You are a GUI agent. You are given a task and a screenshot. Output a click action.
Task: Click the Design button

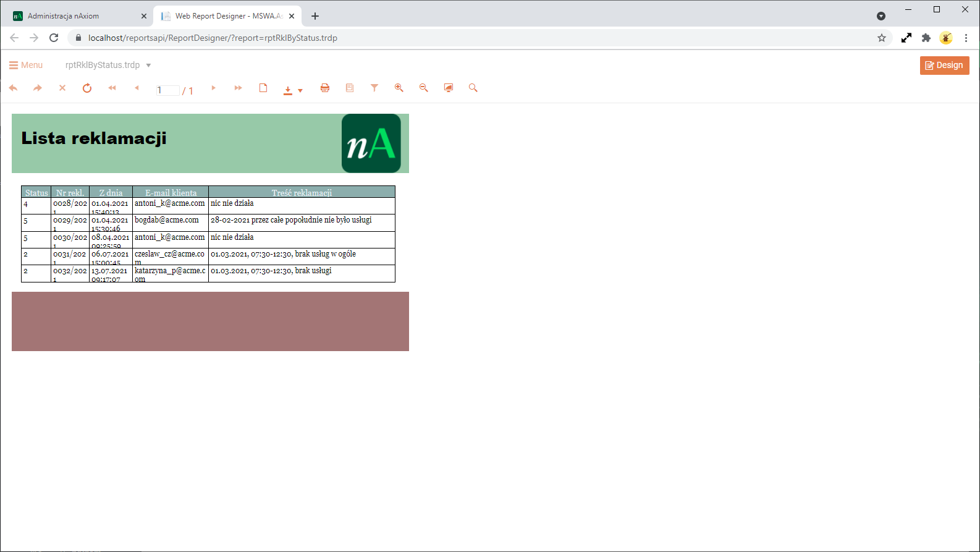pyautogui.click(x=944, y=66)
